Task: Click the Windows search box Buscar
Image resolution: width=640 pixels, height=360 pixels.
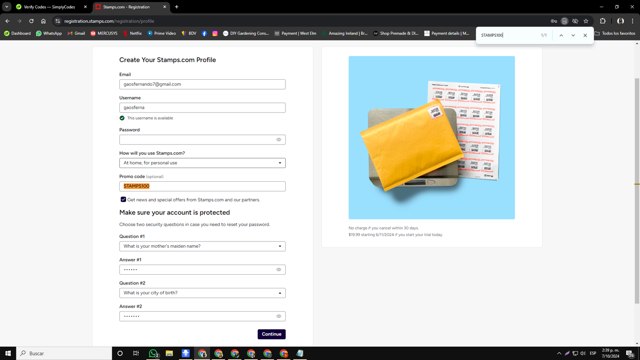Action: tap(64, 353)
